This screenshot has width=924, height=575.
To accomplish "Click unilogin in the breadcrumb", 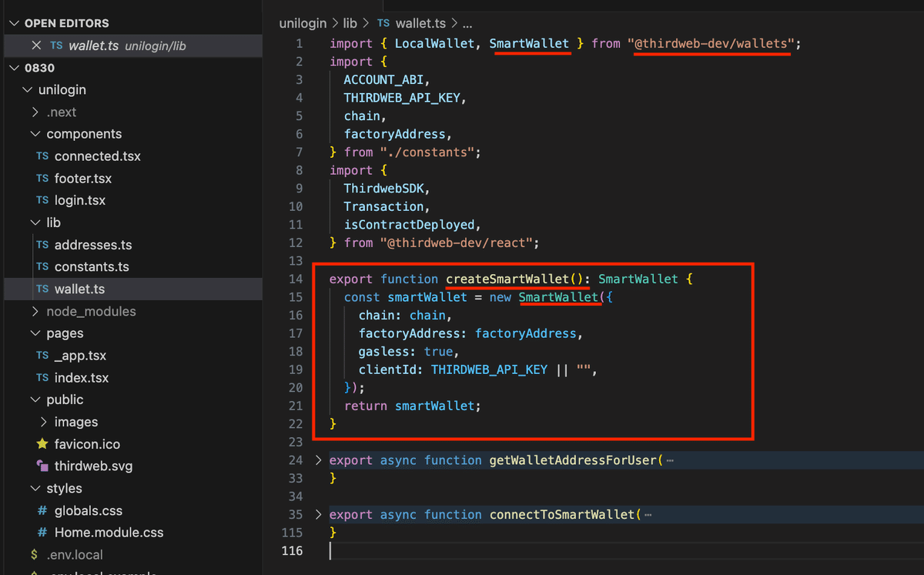I will (303, 24).
